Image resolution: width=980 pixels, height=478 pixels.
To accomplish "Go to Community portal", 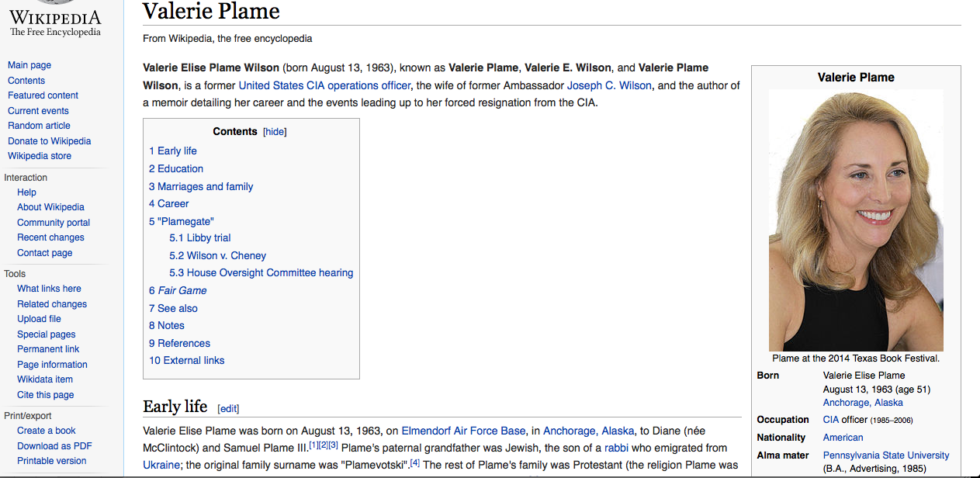I will (x=54, y=223).
